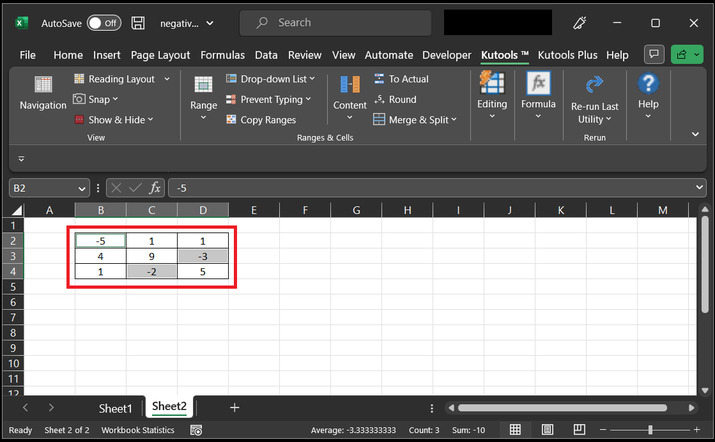Screen dimensions: 715x442
Task: Expand the formula bar
Action: coord(699,187)
